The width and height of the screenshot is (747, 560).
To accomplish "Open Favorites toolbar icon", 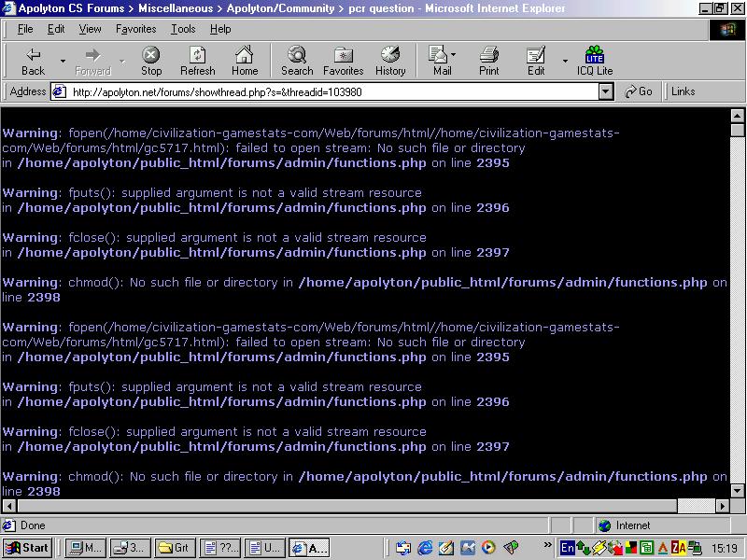I will click(343, 61).
